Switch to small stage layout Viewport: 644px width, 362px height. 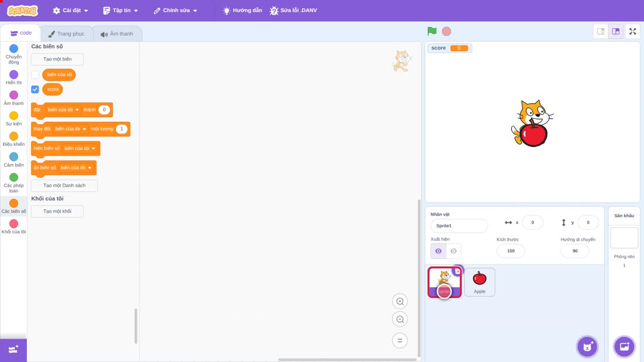(601, 31)
